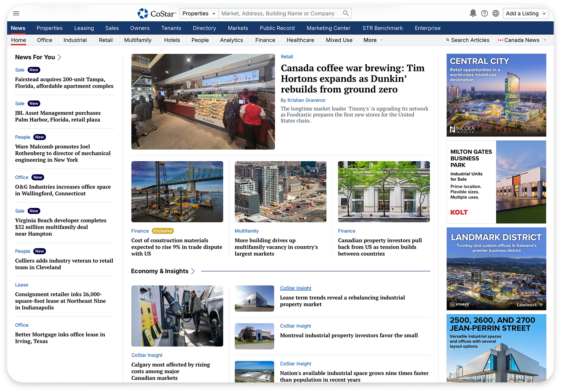Expand the More menu

coord(373,40)
